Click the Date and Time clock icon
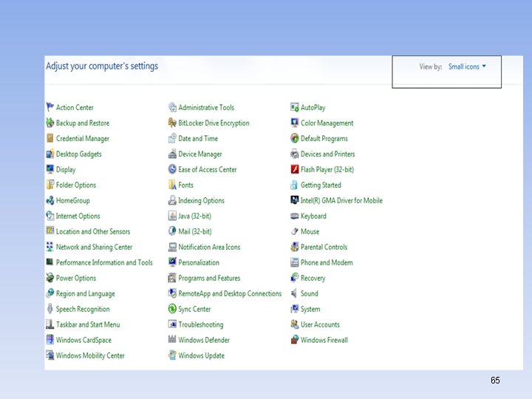This screenshot has width=532, height=399. [x=172, y=138]
